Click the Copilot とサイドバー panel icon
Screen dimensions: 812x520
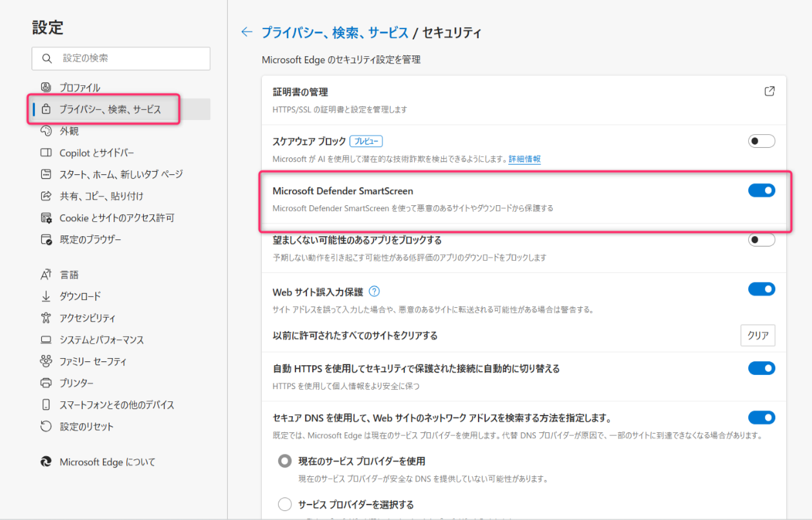(x=46, y=153)
